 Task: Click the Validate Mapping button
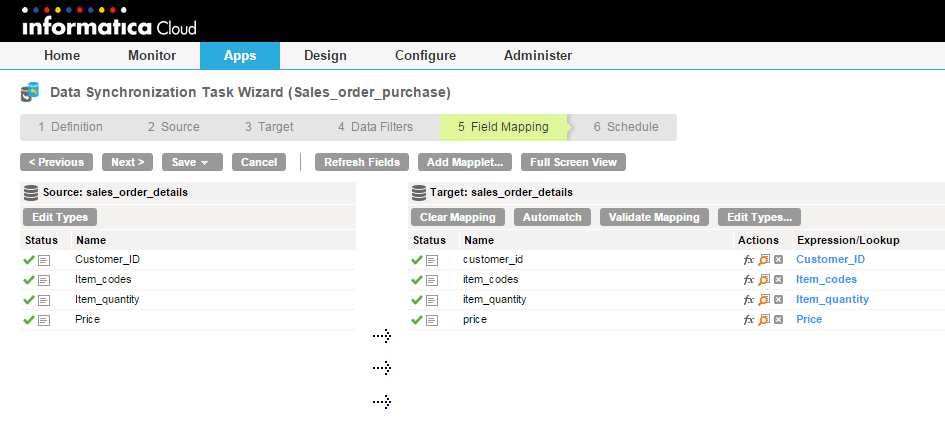tap(654, 217)
